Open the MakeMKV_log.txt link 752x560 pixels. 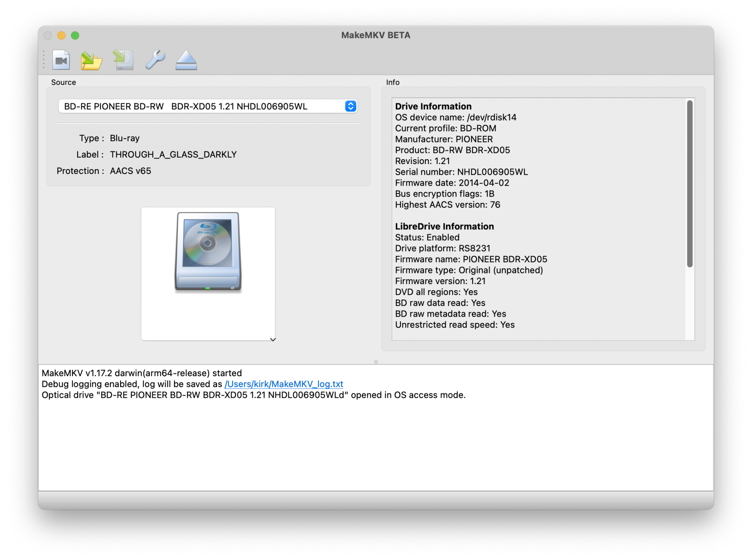click(283, 384)
